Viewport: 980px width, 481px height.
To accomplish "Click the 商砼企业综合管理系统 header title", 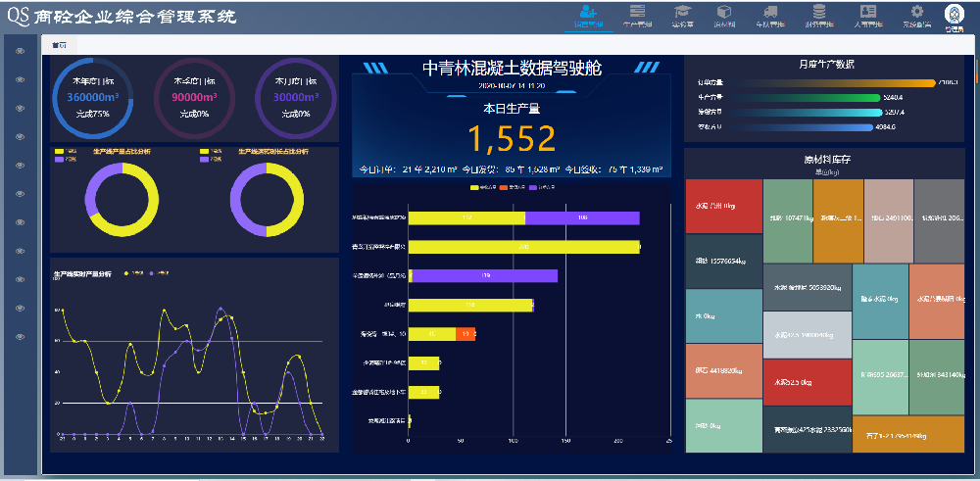I will [136, 17].
